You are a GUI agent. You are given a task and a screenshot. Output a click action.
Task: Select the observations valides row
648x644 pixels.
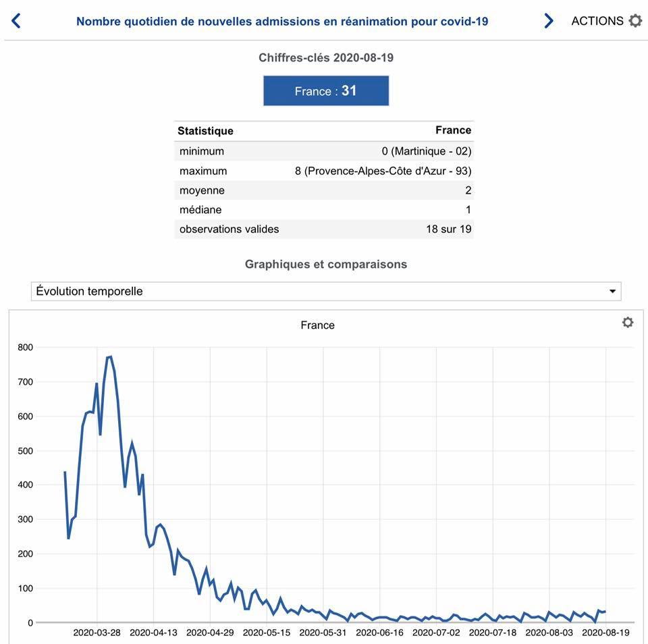tap(325, 230)
